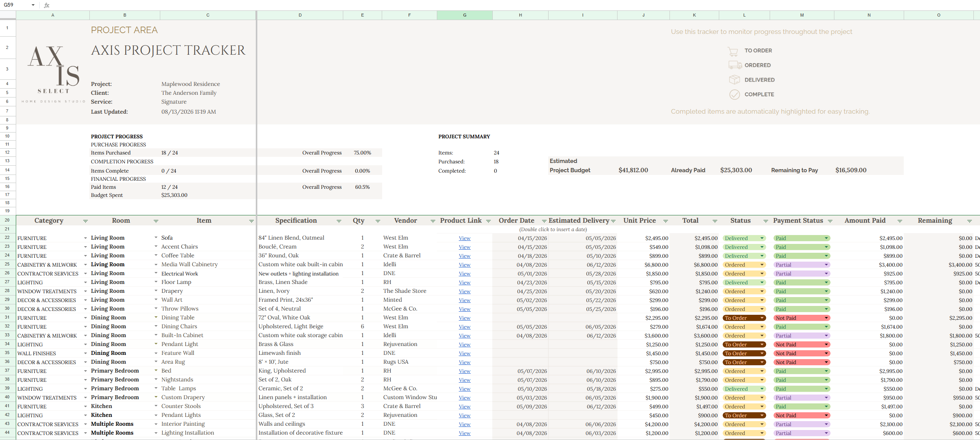The width and height of the screenshot is (980, 440).
Task: Open the Unit Price column filter icon
Action: [666, 221]
